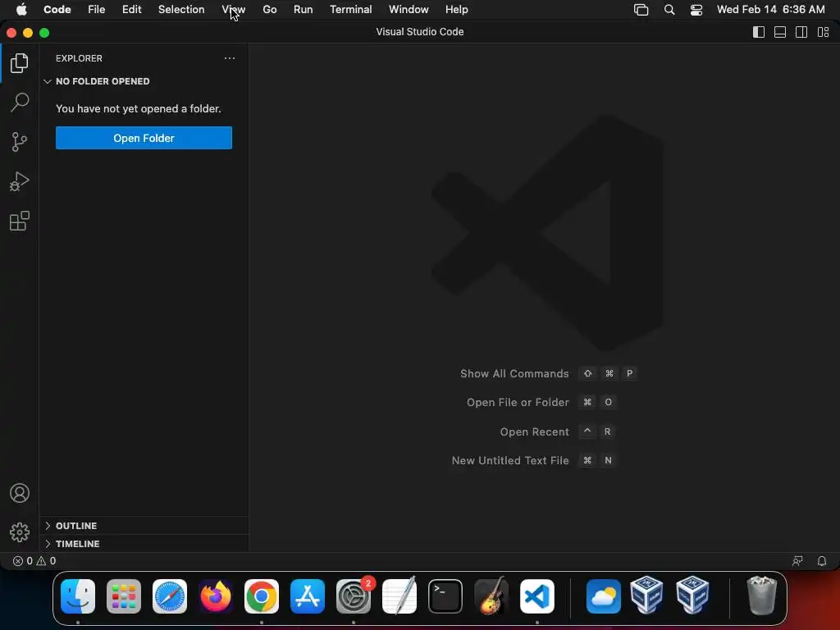Open Trash from the Dock
The height and width of the screenshot is (630, 840).
(761, 596)
